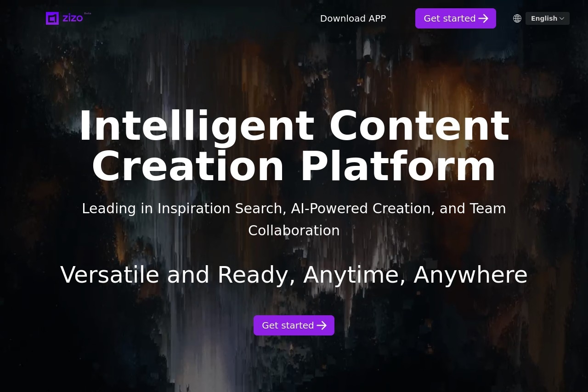This screenshot has height=392, width=588.
Task: Click the small Beta badge by logo
Action: (x=87, y=13)
